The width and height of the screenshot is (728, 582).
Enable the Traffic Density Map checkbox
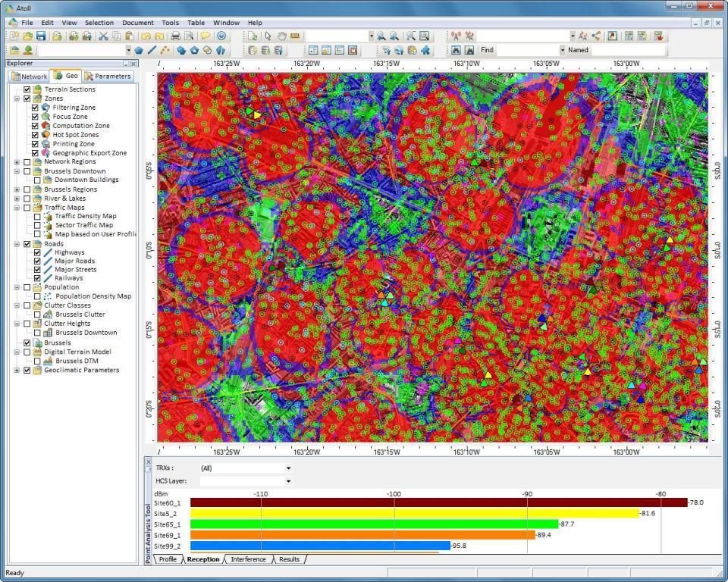(36, 216)
